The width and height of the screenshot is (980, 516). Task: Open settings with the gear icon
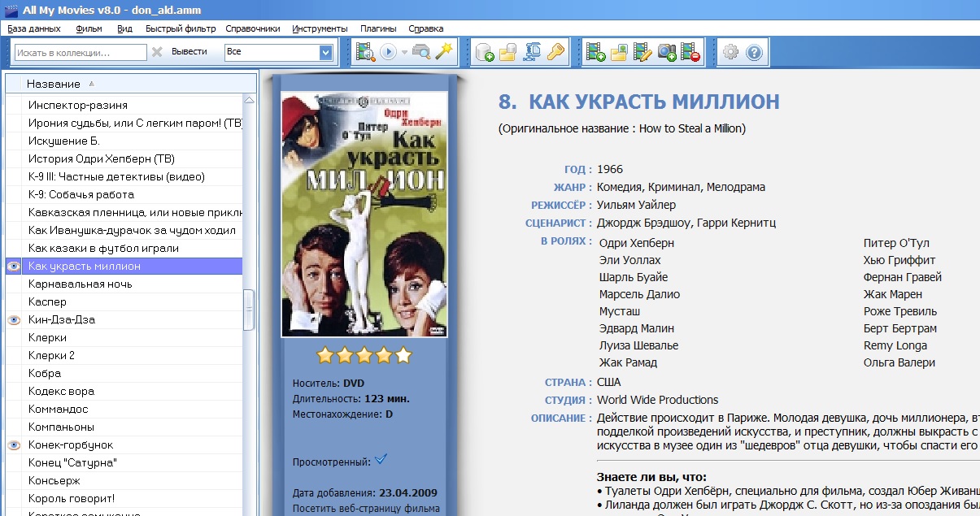[x=730, y=52]
